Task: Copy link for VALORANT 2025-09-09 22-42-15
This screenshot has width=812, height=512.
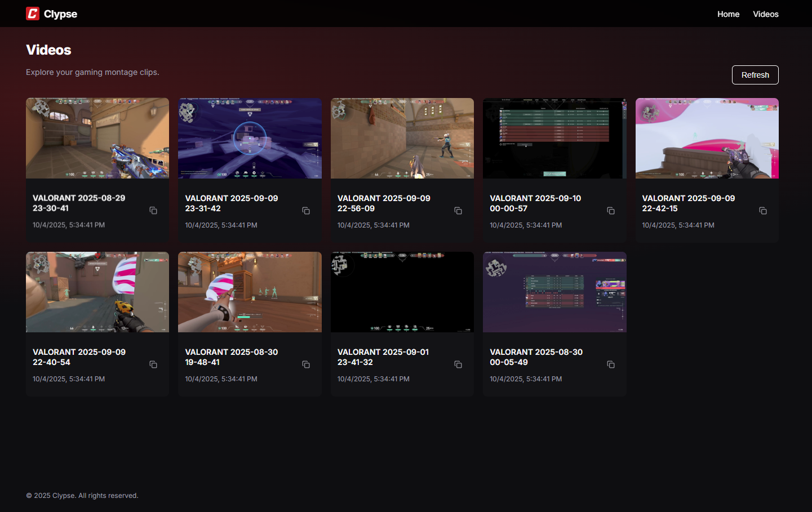Action: click(763, 211)
